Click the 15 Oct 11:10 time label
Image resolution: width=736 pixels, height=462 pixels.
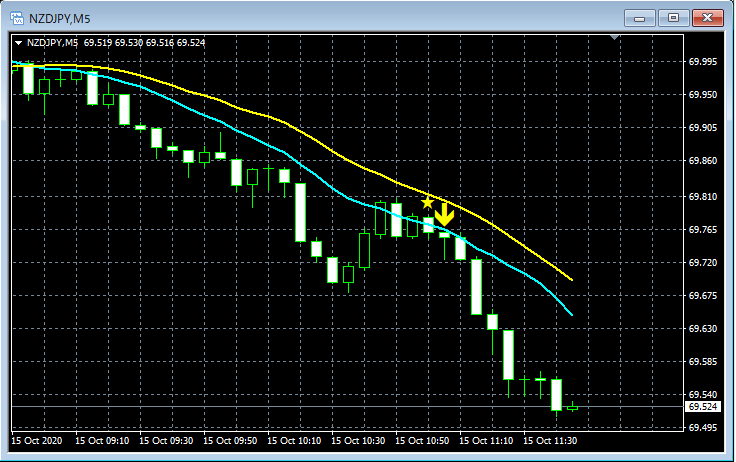486,441
